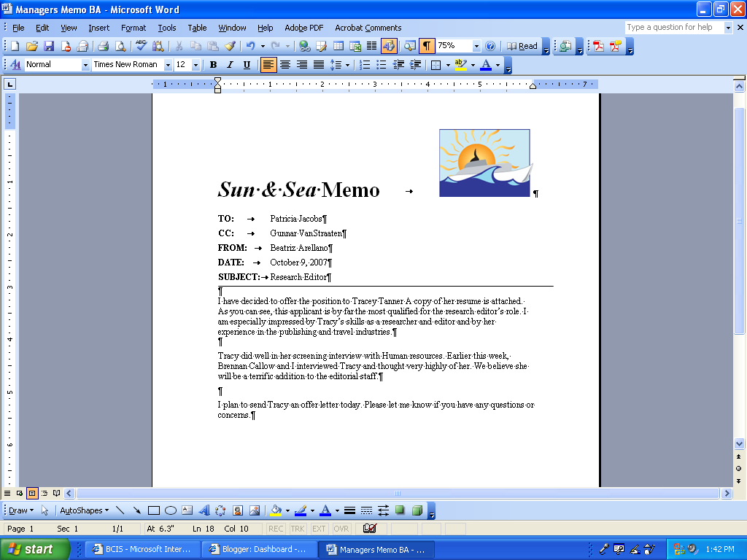Click in the Type a question for help box
Image resolution: width=747 pixels, height=560 pixels.
(x=673, y=28)
